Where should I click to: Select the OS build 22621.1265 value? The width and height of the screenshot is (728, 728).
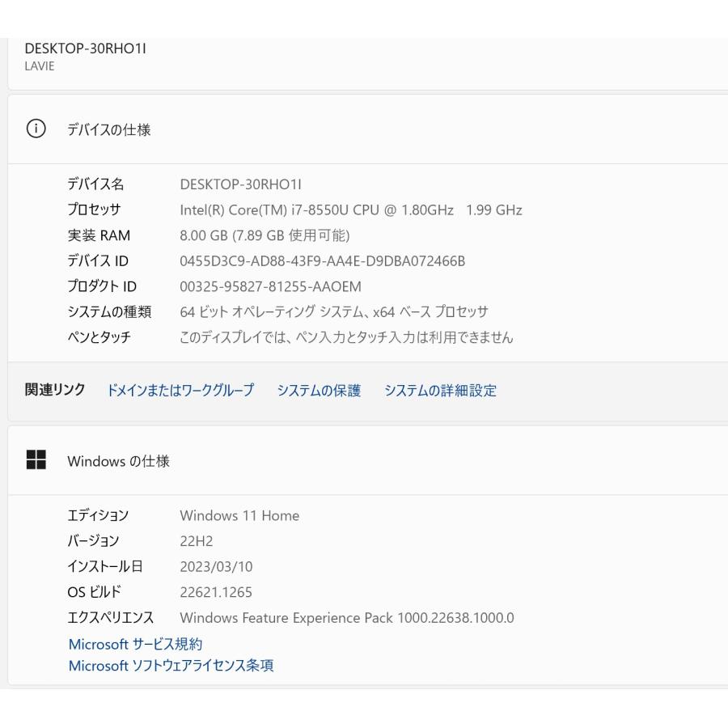coord(216,592)
